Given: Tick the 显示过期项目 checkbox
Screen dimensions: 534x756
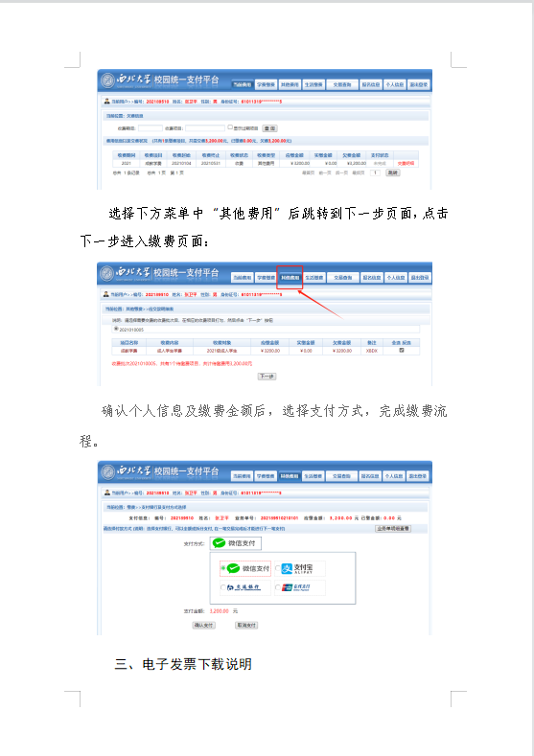Looking at the screenshot, I should [230, 127].
